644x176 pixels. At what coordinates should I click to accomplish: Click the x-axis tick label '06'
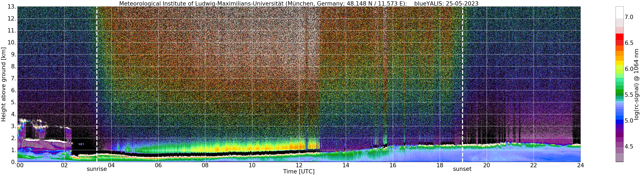click(x=158, y=165)
